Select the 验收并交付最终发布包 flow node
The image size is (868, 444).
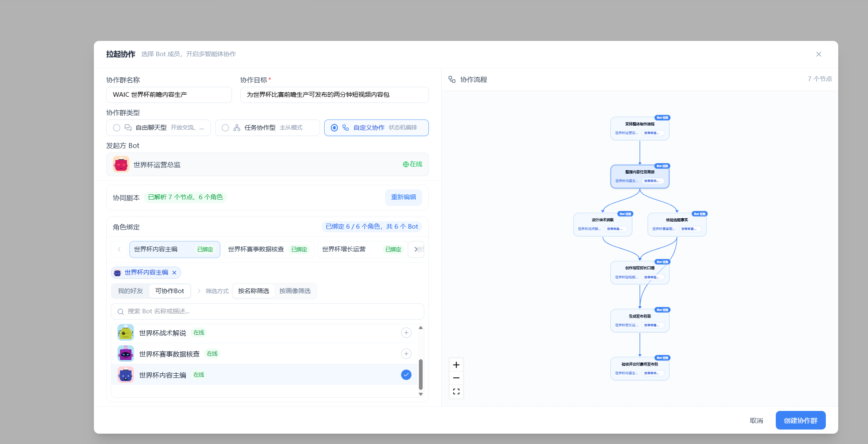coord(640,368)
